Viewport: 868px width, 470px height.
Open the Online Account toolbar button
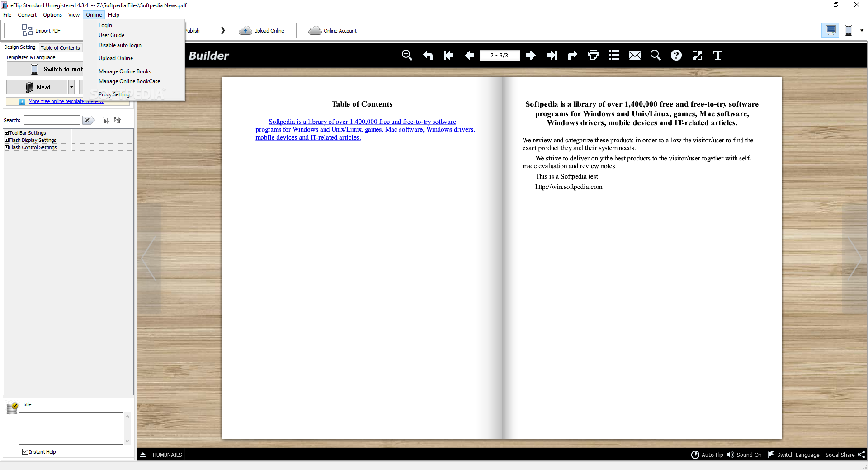pyautogui.click(x=333, y=30)
